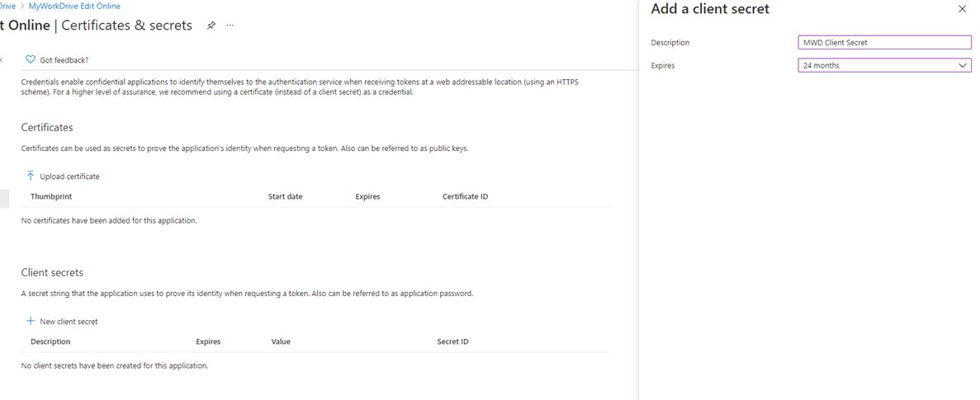Collapse the left sidebar with the chevron
This screenshot has height=400, width=980.
[x=2, y=59]
